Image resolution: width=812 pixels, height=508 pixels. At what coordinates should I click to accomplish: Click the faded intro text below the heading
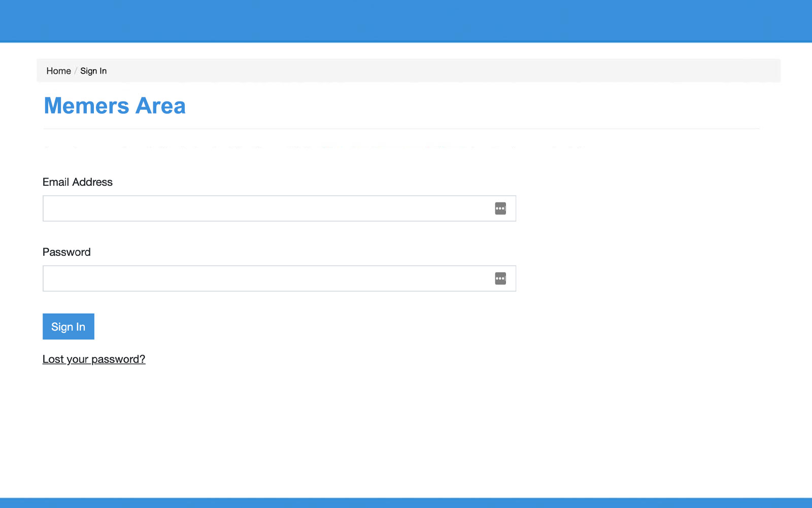point(304,147)
